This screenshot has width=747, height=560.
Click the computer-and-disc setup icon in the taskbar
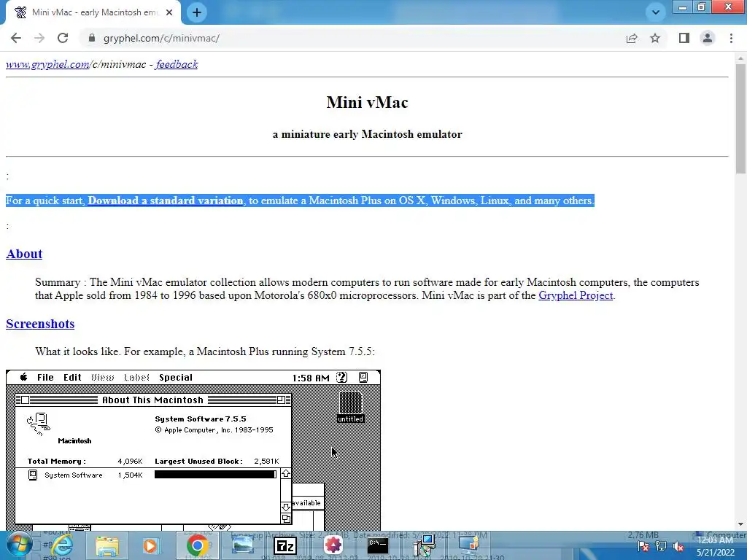coord(424,545)
